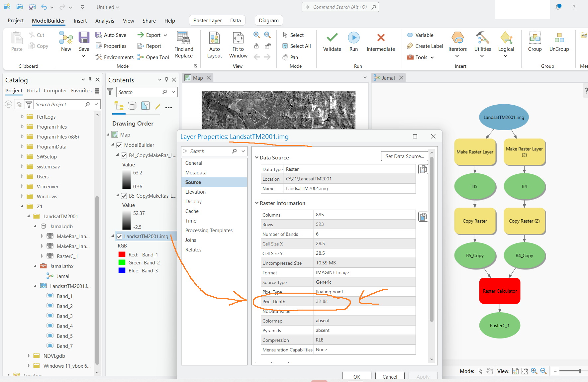The image size is (588, 382).
Task: Click Fit to Window in View group
Action: [x=238, y=43]
